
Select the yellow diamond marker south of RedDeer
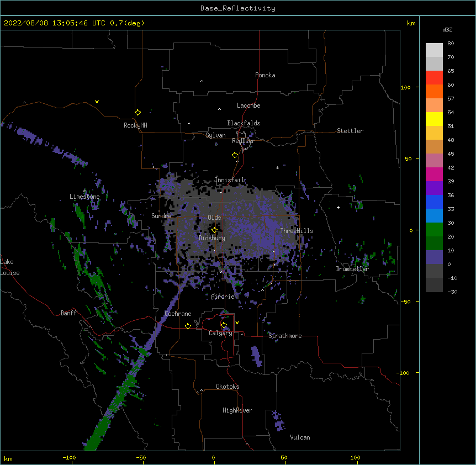235,155
